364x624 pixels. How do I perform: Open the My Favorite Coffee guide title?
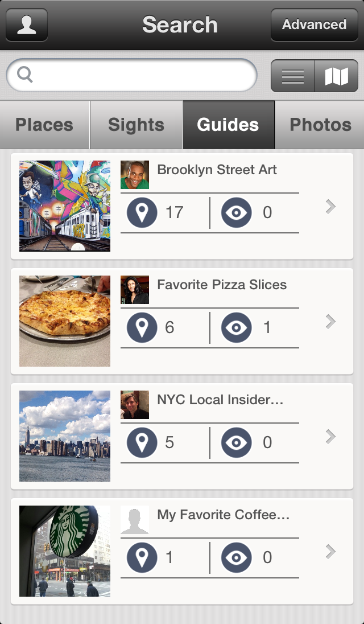[224, 515]
